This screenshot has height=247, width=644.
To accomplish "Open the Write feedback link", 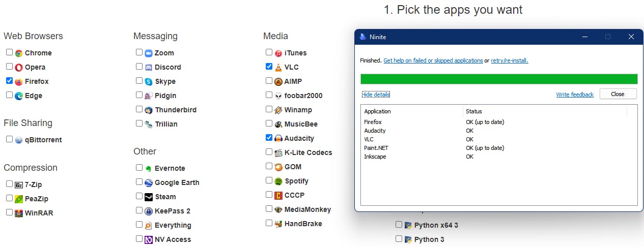I will pyautogui.click(x=575, y=95).
